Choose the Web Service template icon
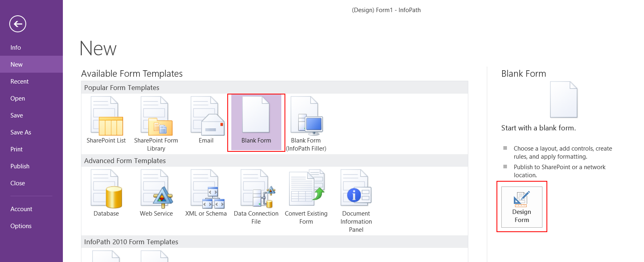The width and height of the screenshot is (644, 262). [x=156, y=189]
